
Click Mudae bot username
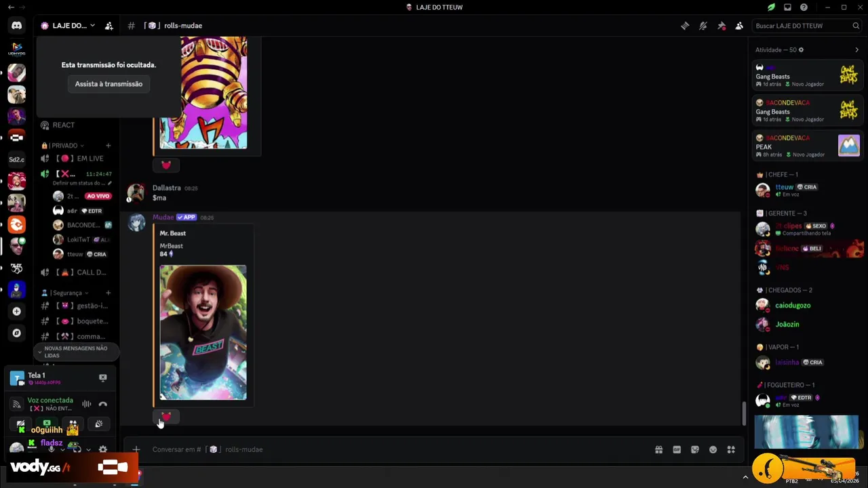(163, 217)
